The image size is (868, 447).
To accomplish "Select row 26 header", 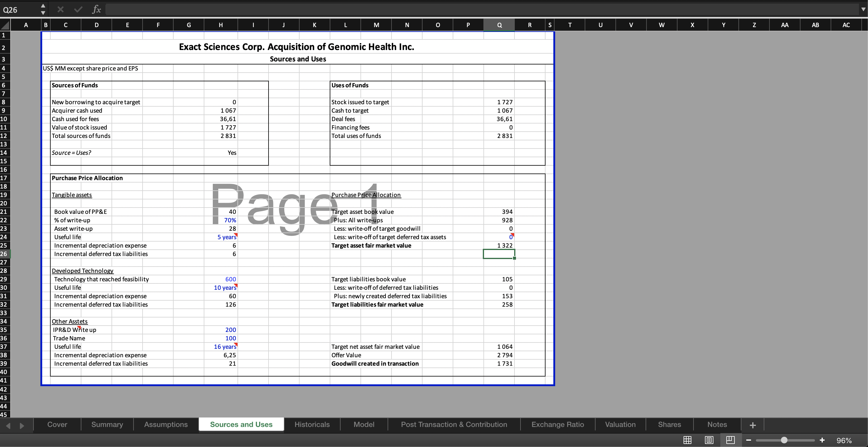I will (5, 254).
